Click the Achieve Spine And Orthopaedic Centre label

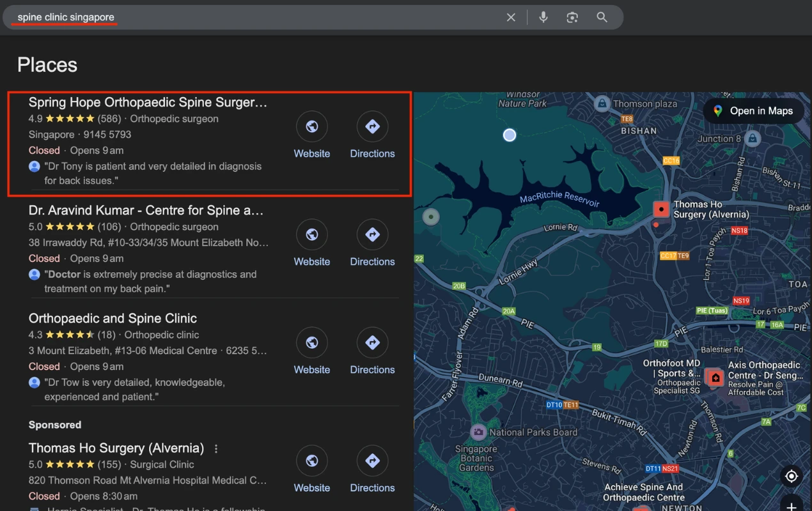tap(643, 492)
